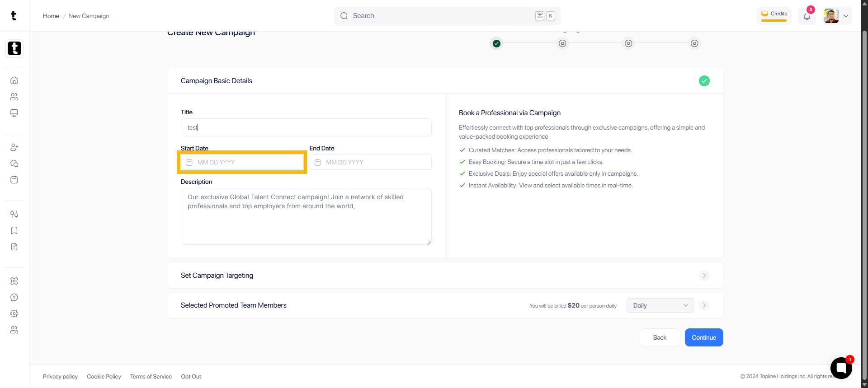Click the monitor icon in sidebar
Viewport: 868px width, 388px height.
coord(14,113)
